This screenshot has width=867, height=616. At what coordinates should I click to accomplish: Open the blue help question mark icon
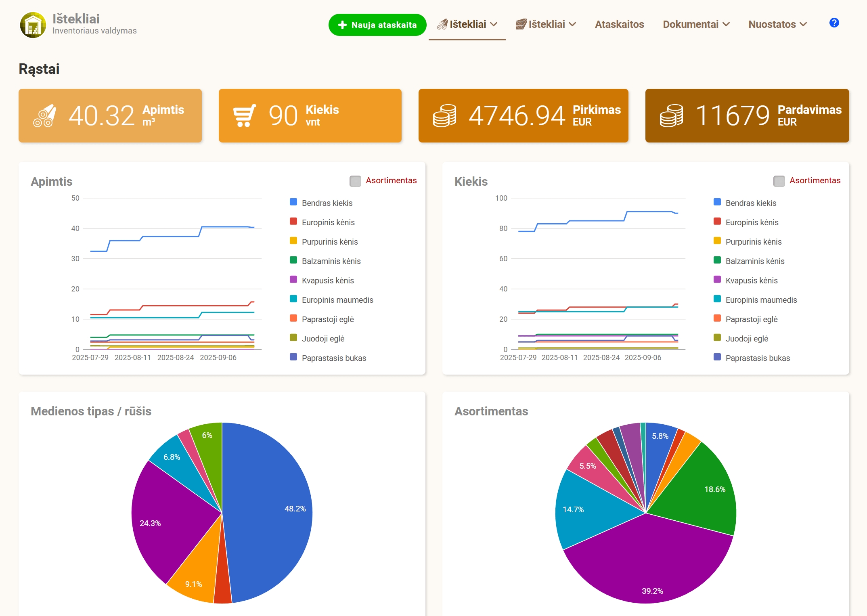[834, 23]
